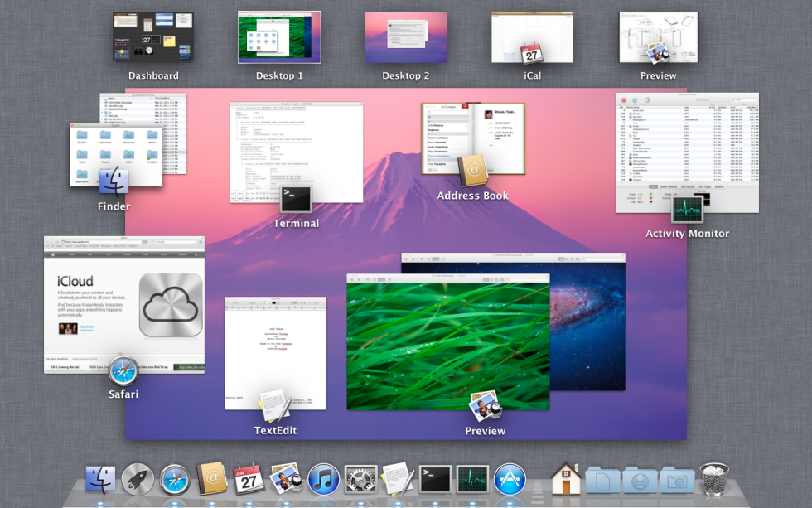Open Launchpad from the Dock
Screen dimensions: 812x508
pyautogui.click(x=138, y=479)
